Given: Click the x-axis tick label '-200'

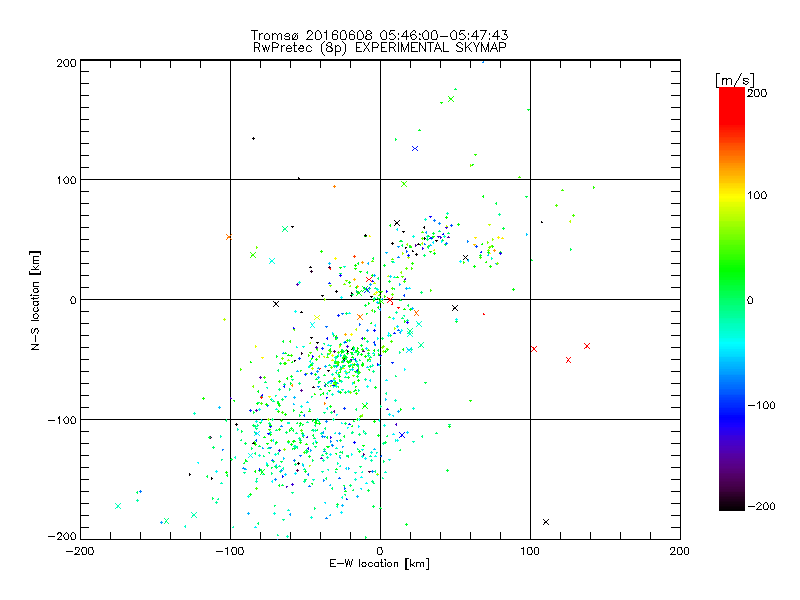Looking at the screenshot, I should tap(80, 551).
